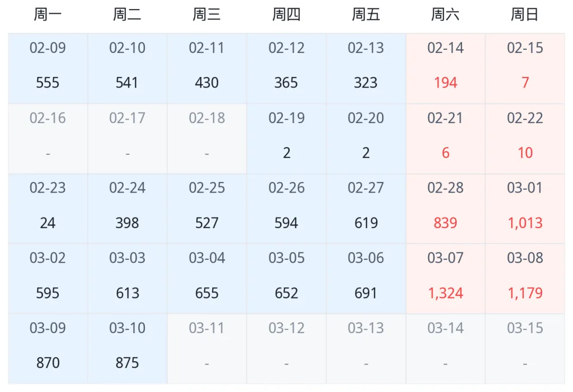
Task: Click the 周六 column header
Action: pyautogui.click(x=446, y=15)
